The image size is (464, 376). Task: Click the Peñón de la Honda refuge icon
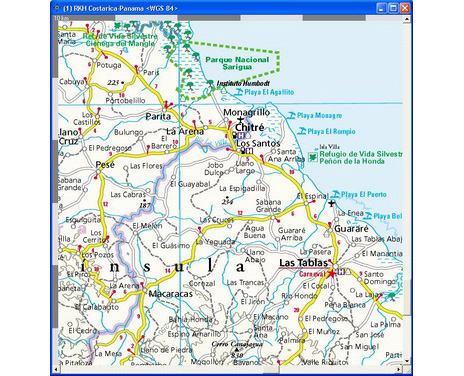312,156
